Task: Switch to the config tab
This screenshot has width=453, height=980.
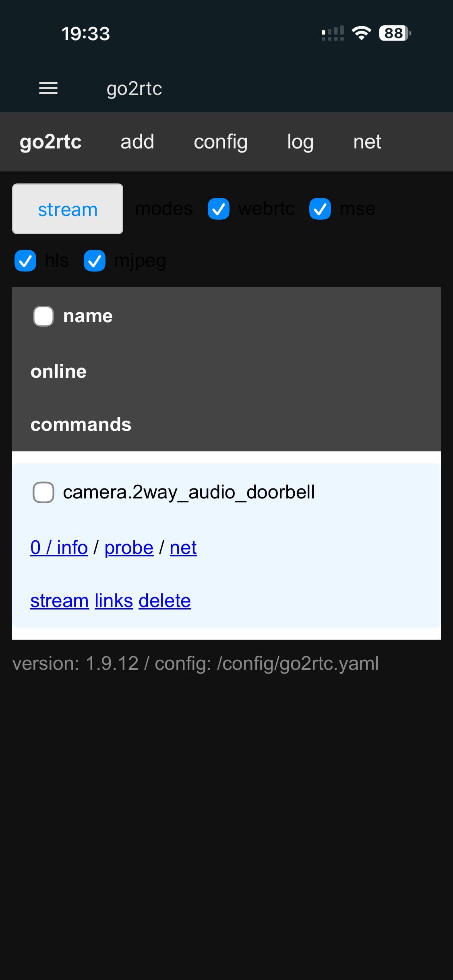Action: click(221, 142)
